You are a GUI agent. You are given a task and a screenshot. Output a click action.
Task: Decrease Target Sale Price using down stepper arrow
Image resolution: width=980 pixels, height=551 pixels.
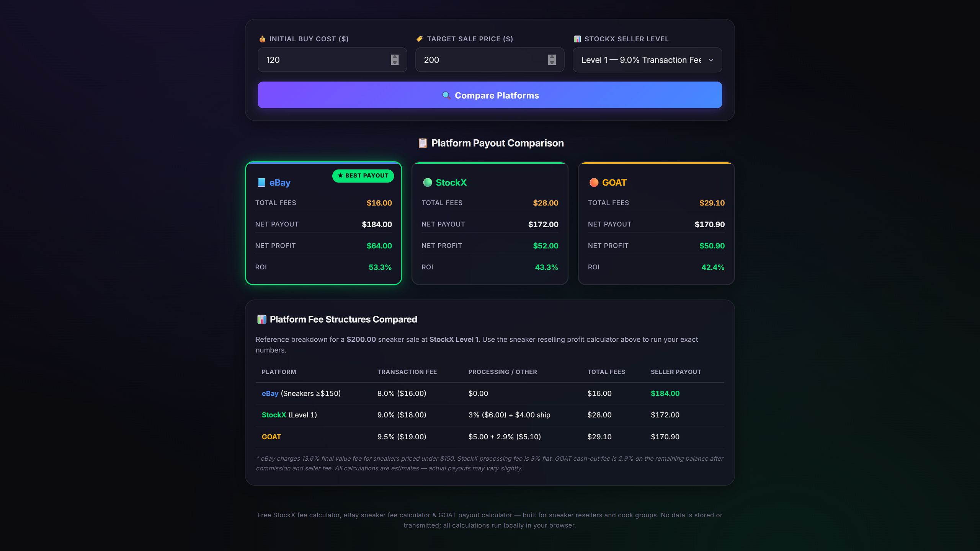552,62
